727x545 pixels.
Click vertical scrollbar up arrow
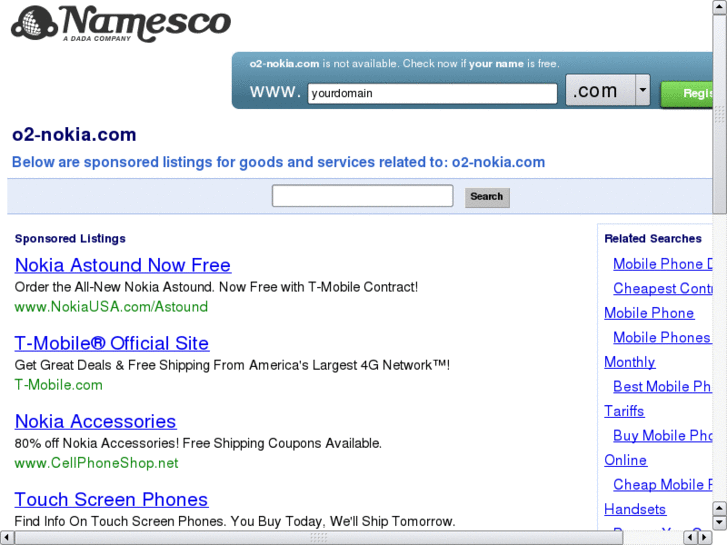[720, 7]
